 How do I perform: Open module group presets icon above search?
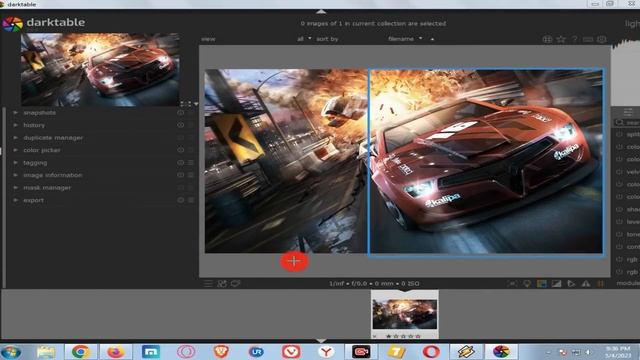coord(628,112)
